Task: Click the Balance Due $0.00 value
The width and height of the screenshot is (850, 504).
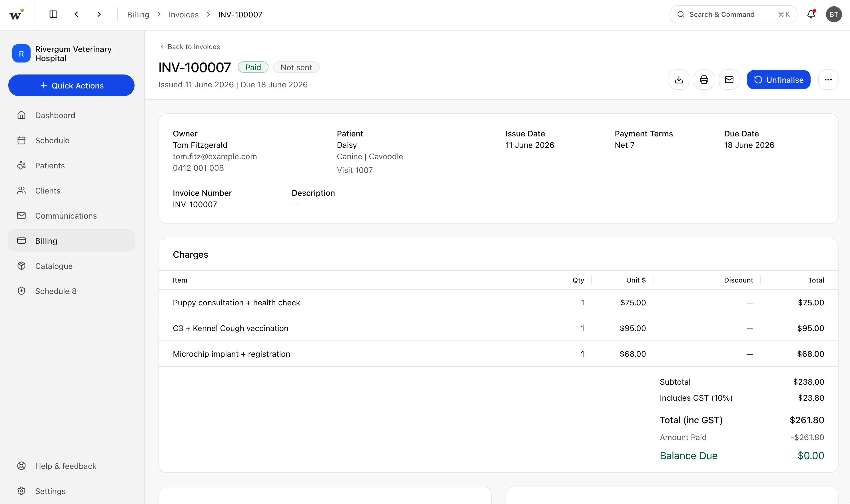Action: 811,455
